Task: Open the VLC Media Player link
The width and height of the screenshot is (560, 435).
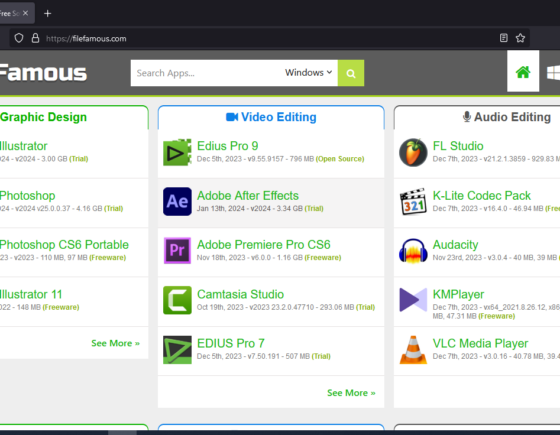Action: [x=480, y=343]
